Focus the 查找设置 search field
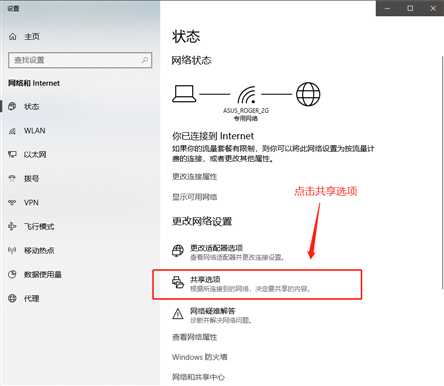This screenshot has width=444, height=386. tap(80, 60)
